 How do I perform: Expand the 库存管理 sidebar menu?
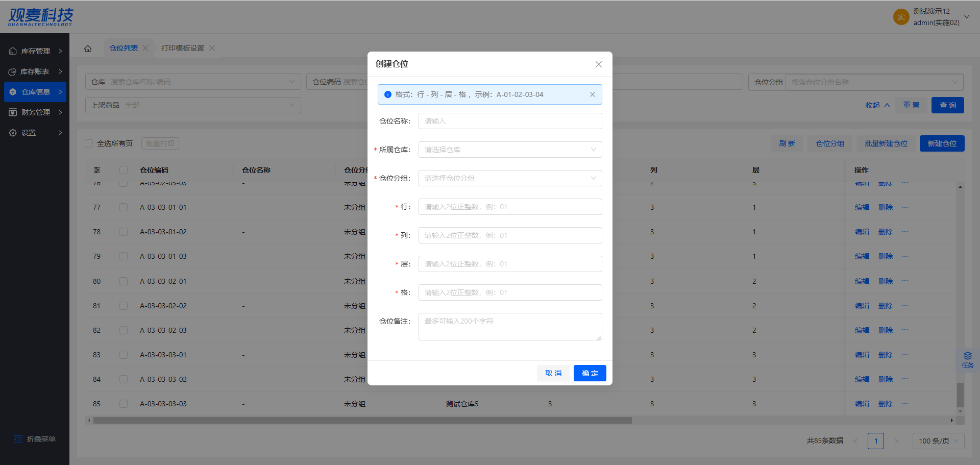click(60, 51)
